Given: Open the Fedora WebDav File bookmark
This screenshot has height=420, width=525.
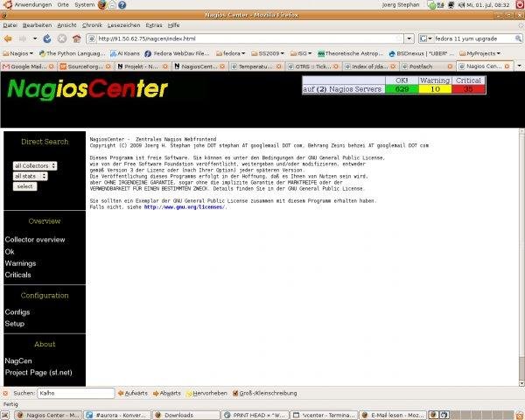Looking at the screenshot, I should click(177, 53).
